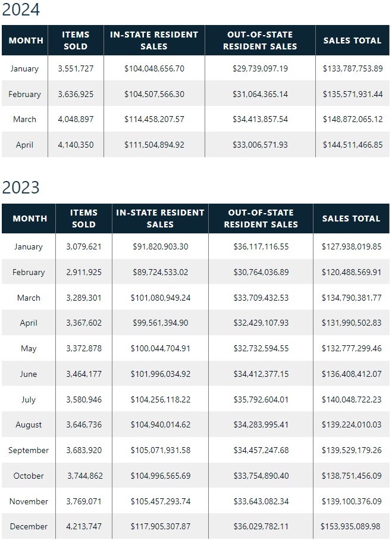Click December 2023 sales total $153,935,089.98
The height and width of the screenshot is (540, 392).
[351, 526]
